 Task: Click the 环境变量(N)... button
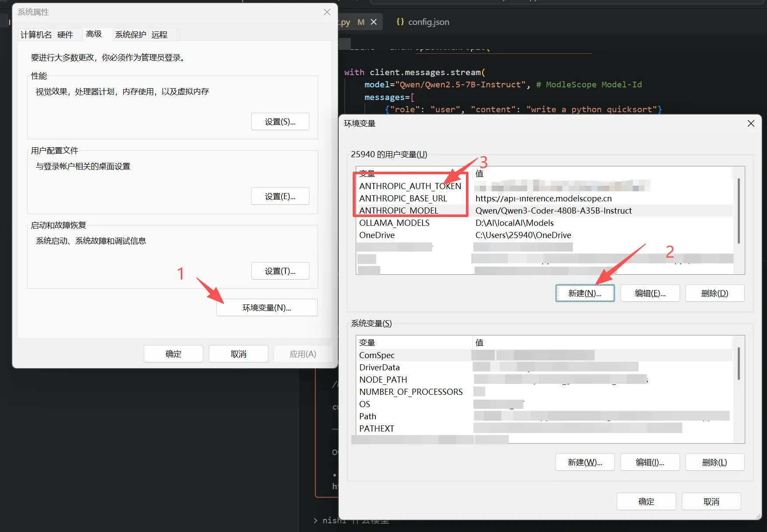pyautogui.click(x=267, y=307)
